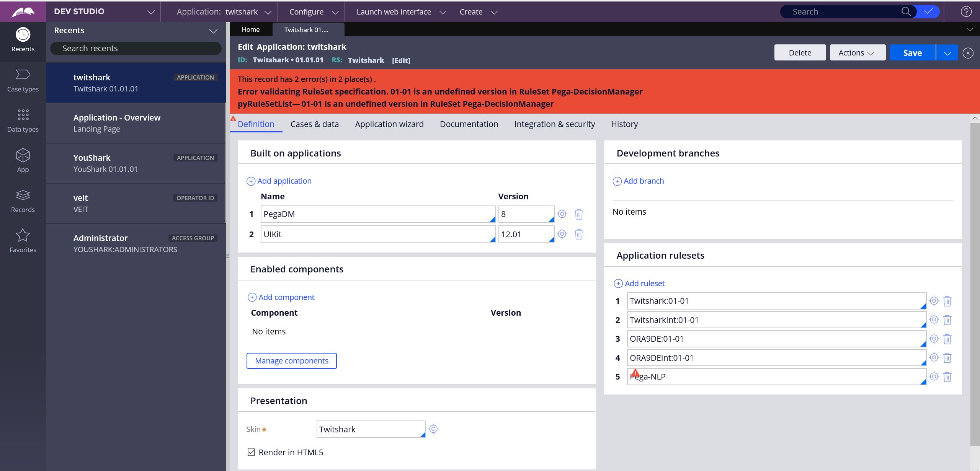Delete the ORA9DEInt:01-01 ruleset row
980x471 pixels.
point(947,358)
